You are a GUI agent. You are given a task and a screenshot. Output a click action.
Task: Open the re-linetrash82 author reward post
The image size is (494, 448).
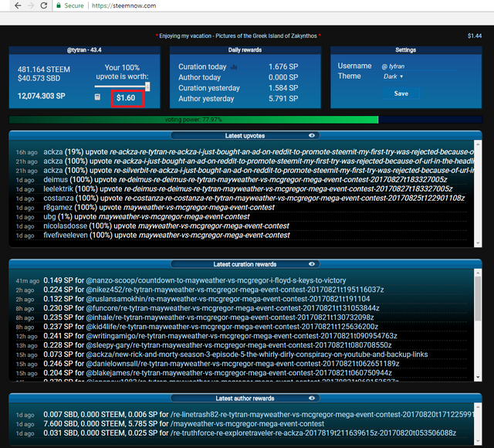[x=322, y=414]
